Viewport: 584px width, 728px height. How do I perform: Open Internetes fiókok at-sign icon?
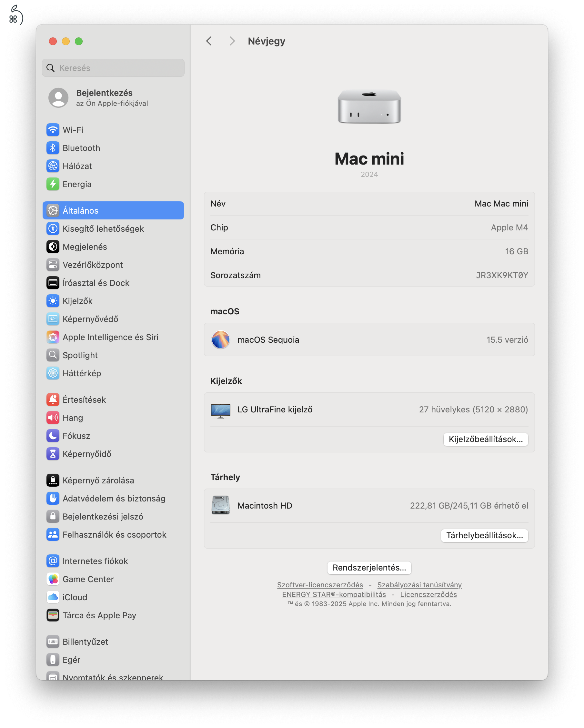pyautogui.click(x=53, y=561)
